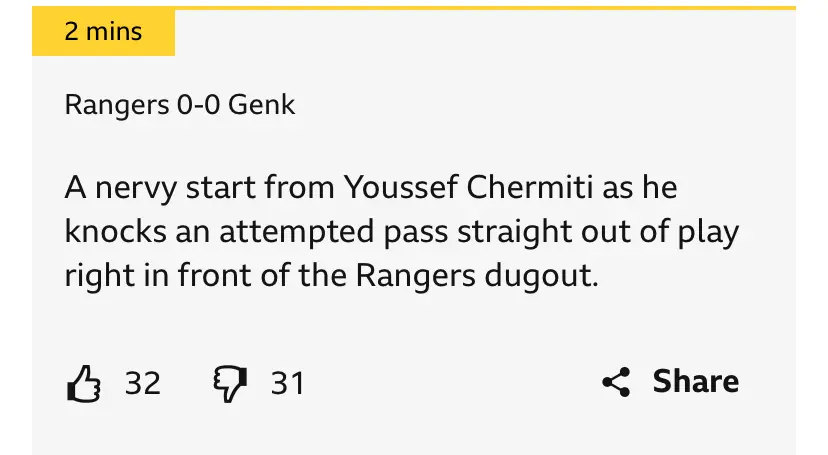Screen dimensions: 828x455
Task: Click the like count 32
Action: coord(142,383)
